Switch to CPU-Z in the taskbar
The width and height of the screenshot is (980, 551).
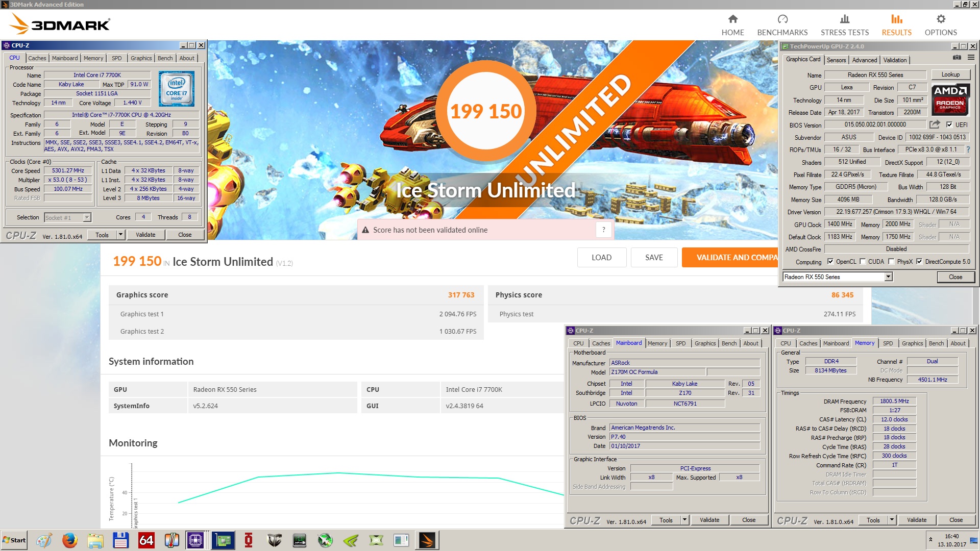(195, 540)
